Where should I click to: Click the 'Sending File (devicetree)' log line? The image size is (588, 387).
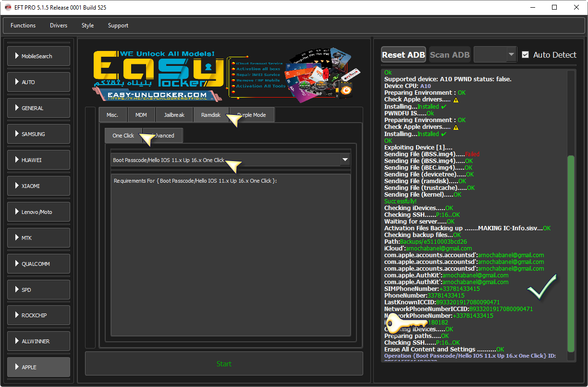pyautogui.click(x=429, y=175)
